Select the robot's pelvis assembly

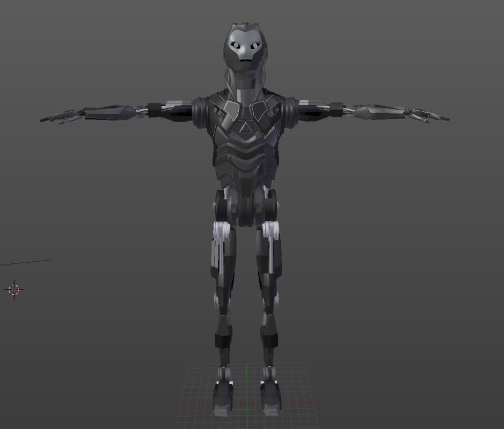point(246,204)
